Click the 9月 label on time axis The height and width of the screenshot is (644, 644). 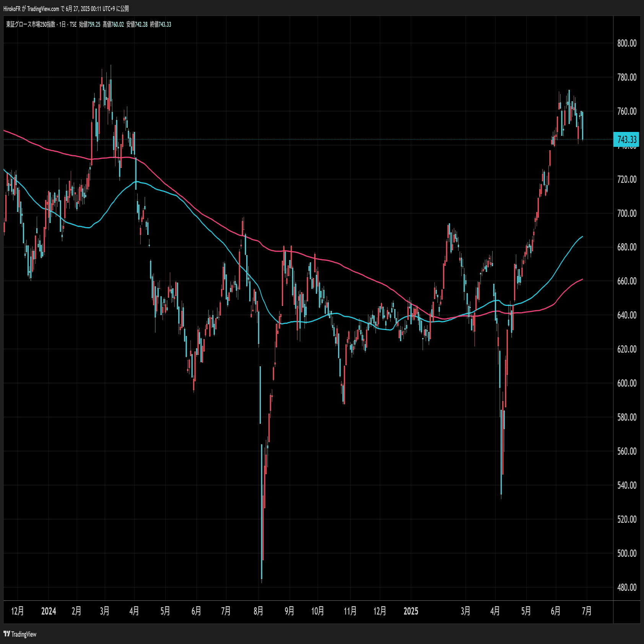289,611
